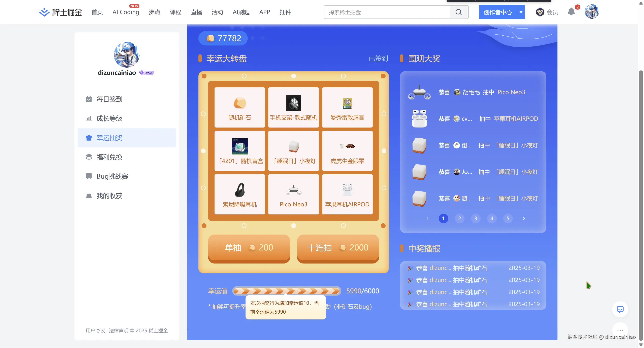Viewport: 644px width, 348px height.
Task: Jump to page 3 of winners
Action: (476, 218)
